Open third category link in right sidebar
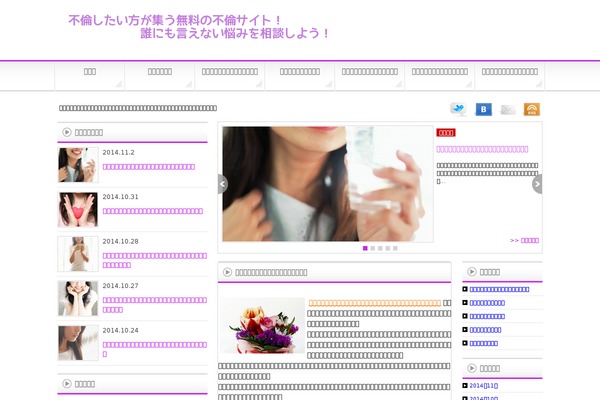 (x=487, y=316)
